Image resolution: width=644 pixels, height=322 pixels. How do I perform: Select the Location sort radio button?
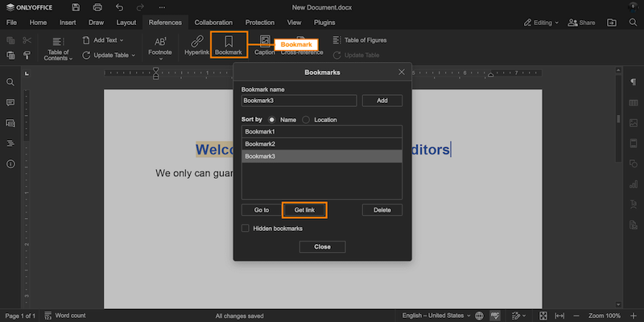(x=306, y=119)
